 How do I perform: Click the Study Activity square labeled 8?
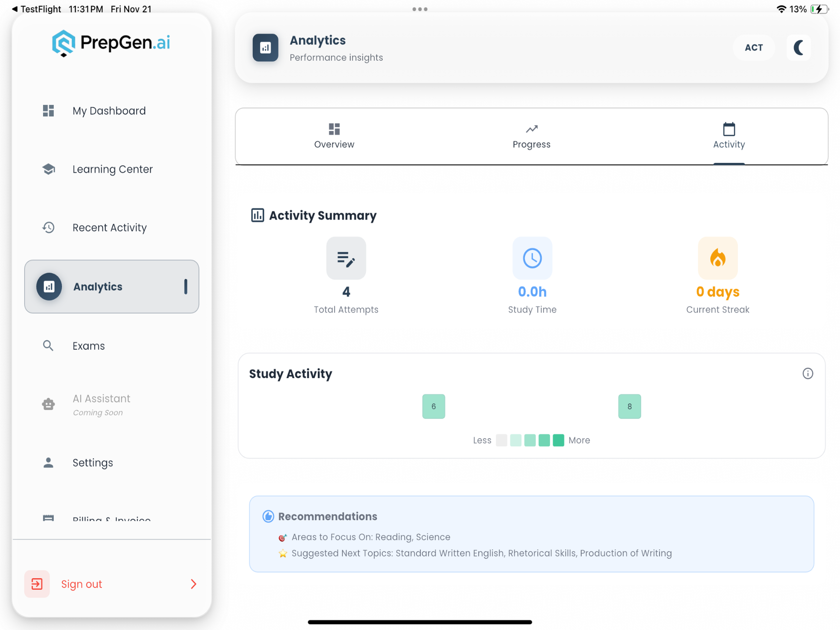pos(630,406)
